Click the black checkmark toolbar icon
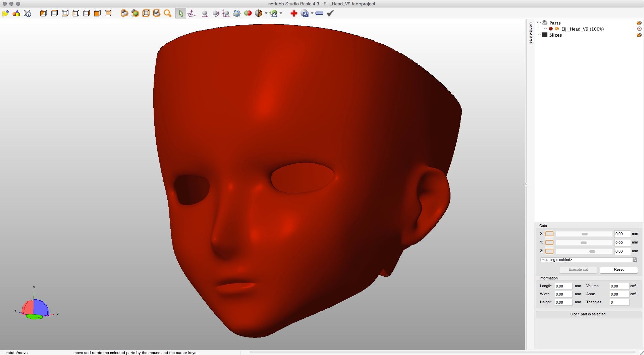Screen dimensions: 644x355 [x=330, y=13]
